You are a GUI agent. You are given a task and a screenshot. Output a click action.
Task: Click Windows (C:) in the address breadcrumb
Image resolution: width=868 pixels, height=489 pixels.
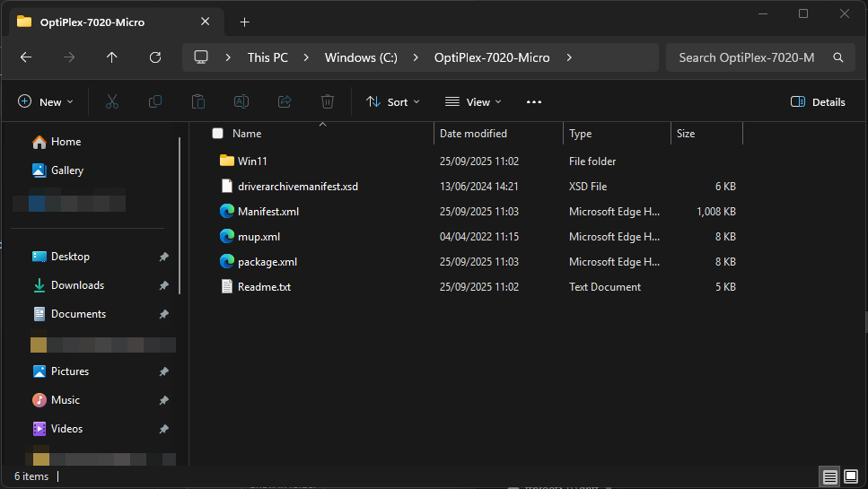pyautogui.click(x=361, y=57)
